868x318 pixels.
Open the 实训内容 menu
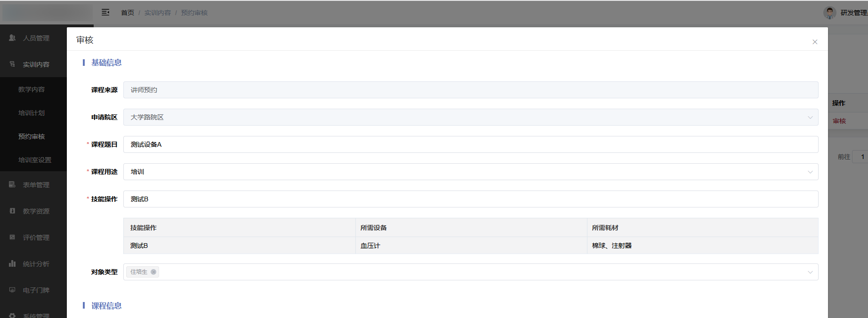pos(33,64)
